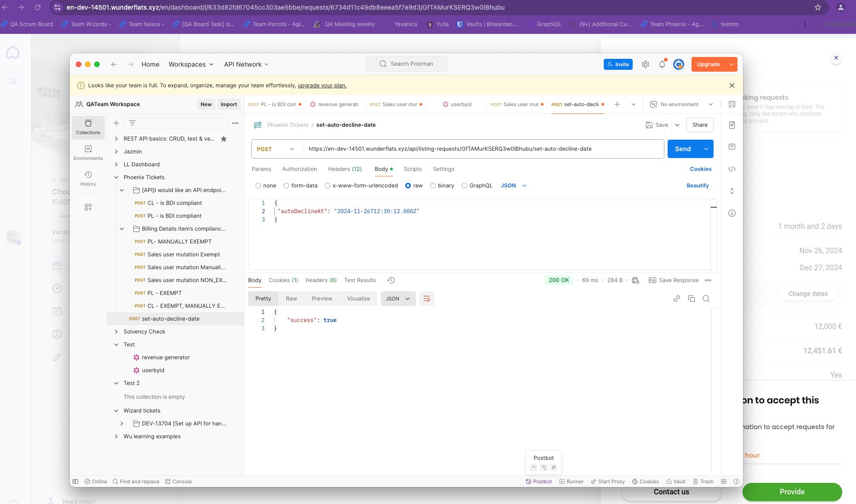
Task: Open the Workspaces menu
Action: tap(191, 64)
